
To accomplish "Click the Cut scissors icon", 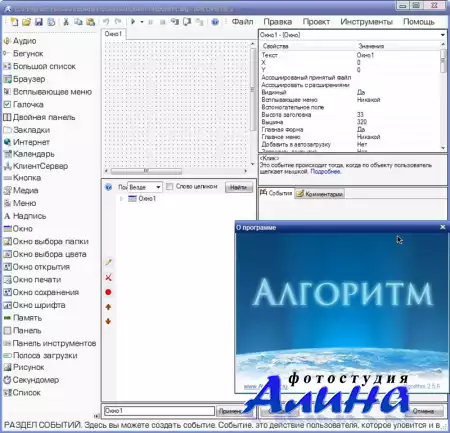I will tap(66, 22).
